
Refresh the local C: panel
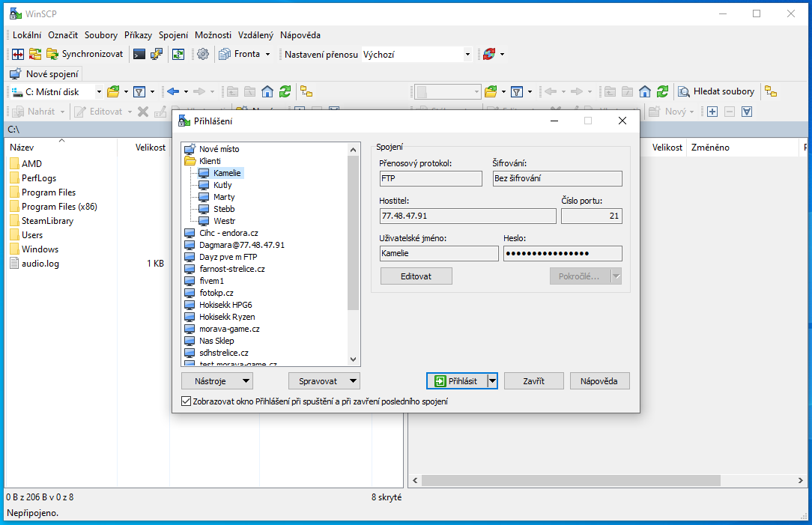[x=285, y=91]
